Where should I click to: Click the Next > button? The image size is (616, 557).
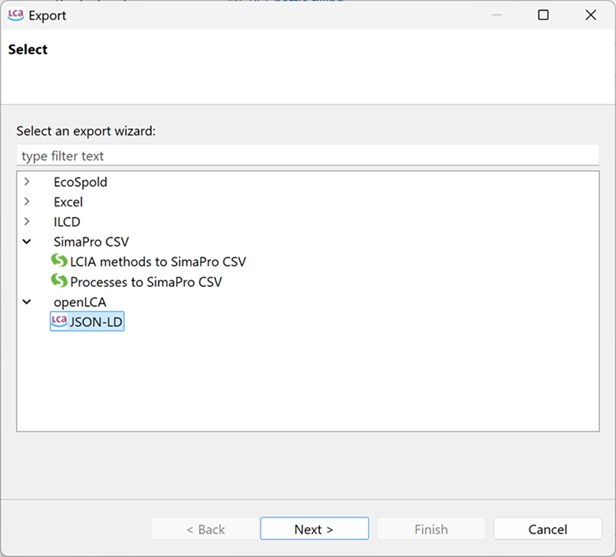314,529
